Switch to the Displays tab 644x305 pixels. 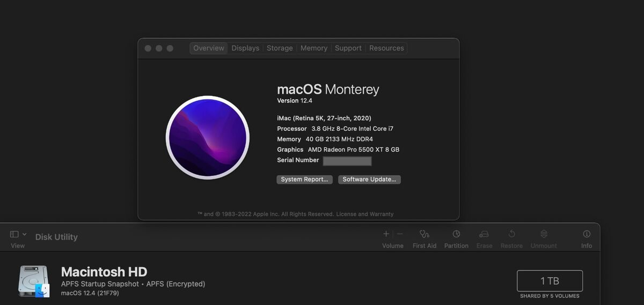[245, 48]
